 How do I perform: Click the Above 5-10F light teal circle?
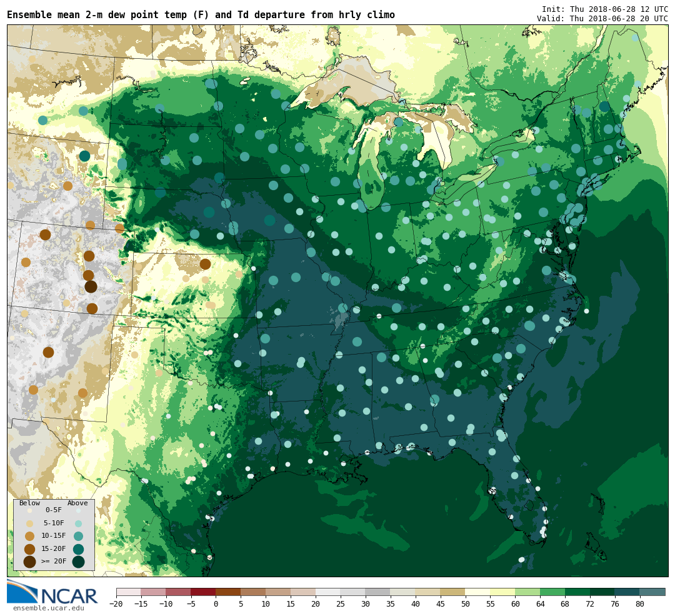pos(78,523)
